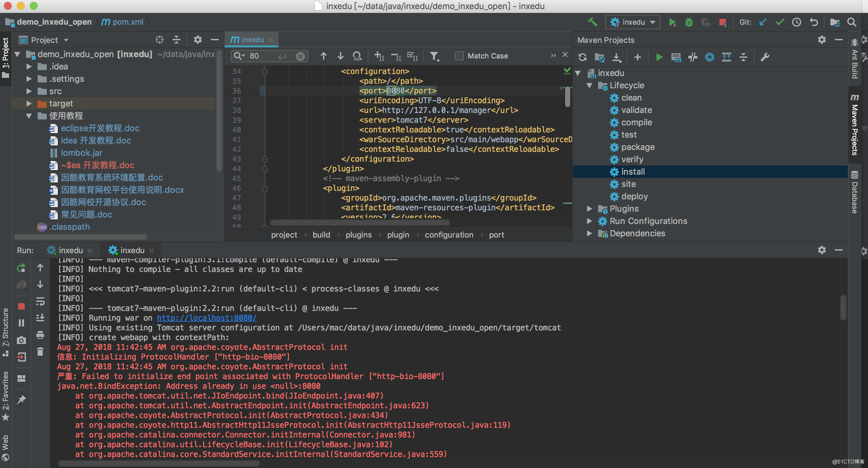The height and width of the screenshot is (468, 868).
Task: Open the Maven Projects side tab
Action: click(854, 124)
